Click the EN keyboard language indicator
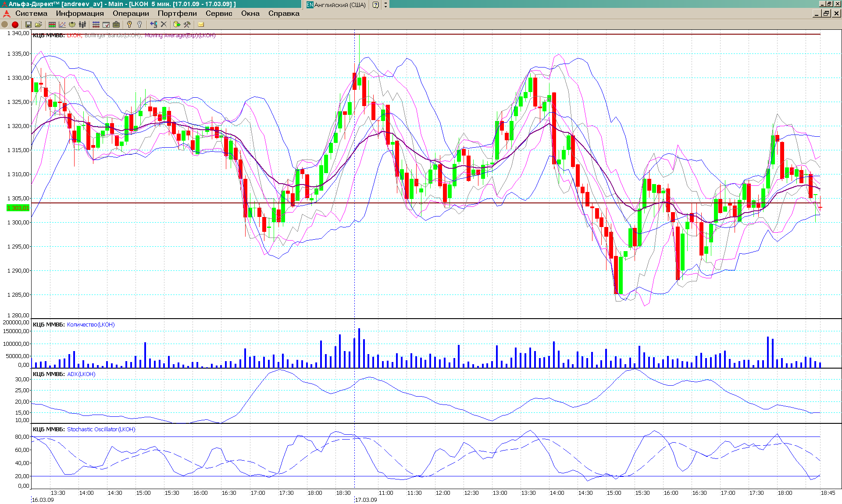Image resolution: width=842 pixels, height=504 pixels. click(x=310, y=5)
